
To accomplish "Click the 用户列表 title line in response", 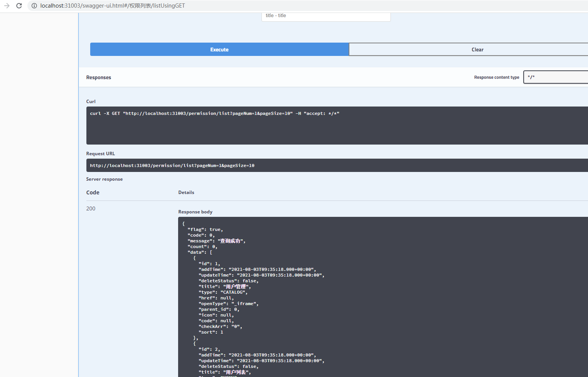I will (225, 372).
